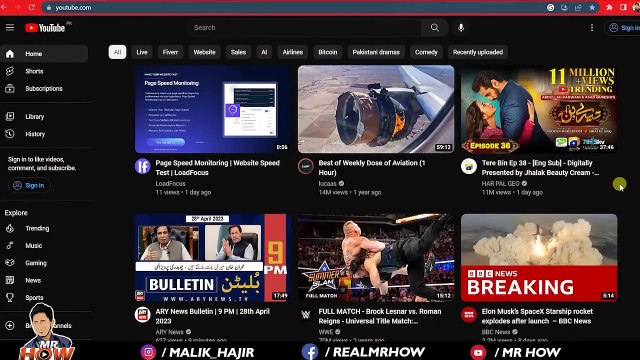Open Library in the sidebar
The height and width of the screenshot is (360, 640).
pyautogui.click(x=44, y=116)
